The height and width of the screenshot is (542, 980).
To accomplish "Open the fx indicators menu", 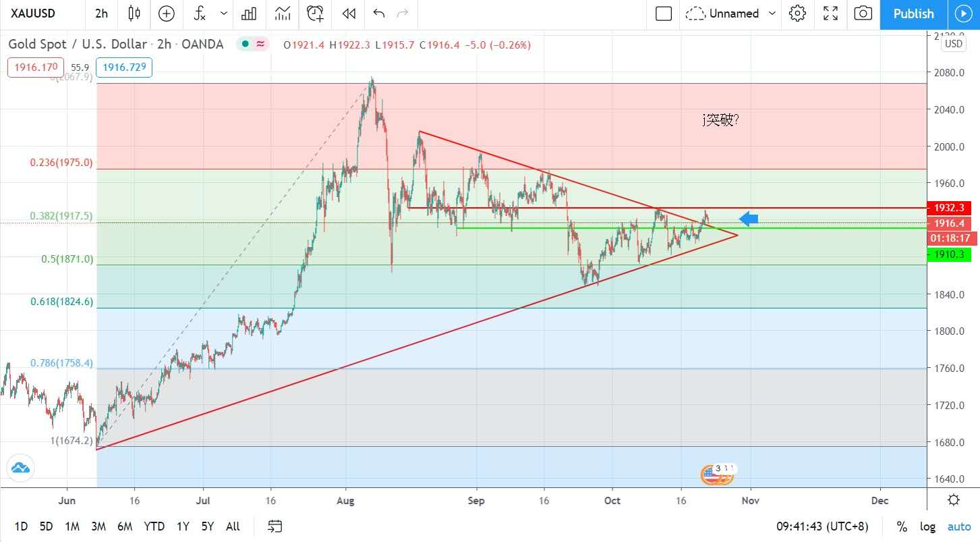I will click(200, 13).
